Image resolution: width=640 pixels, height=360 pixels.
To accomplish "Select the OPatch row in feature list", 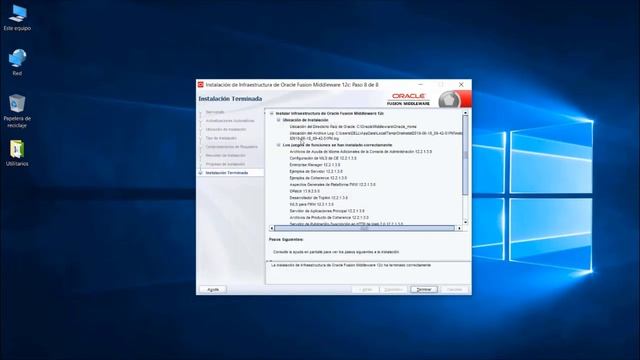I will 304,191.
